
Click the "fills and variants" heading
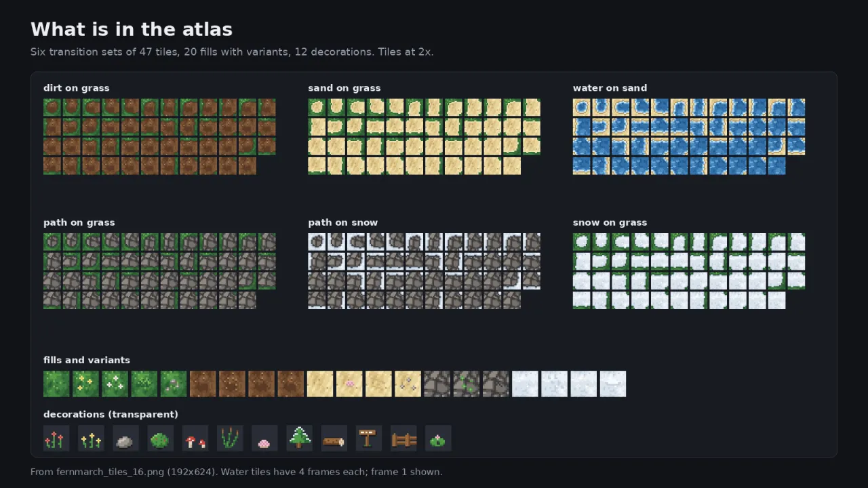(x=87, y=360)
